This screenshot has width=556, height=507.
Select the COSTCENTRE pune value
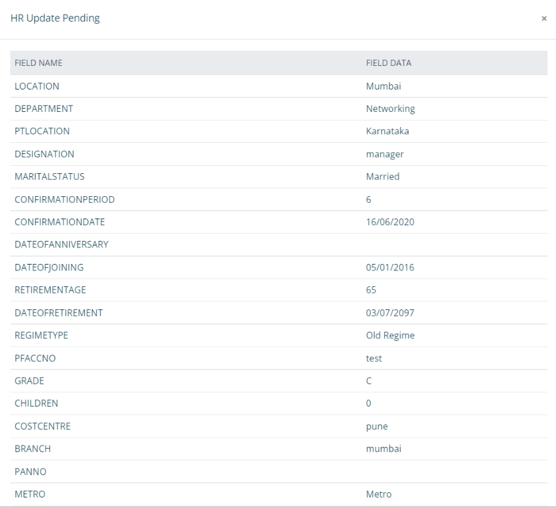click(377, 427)
